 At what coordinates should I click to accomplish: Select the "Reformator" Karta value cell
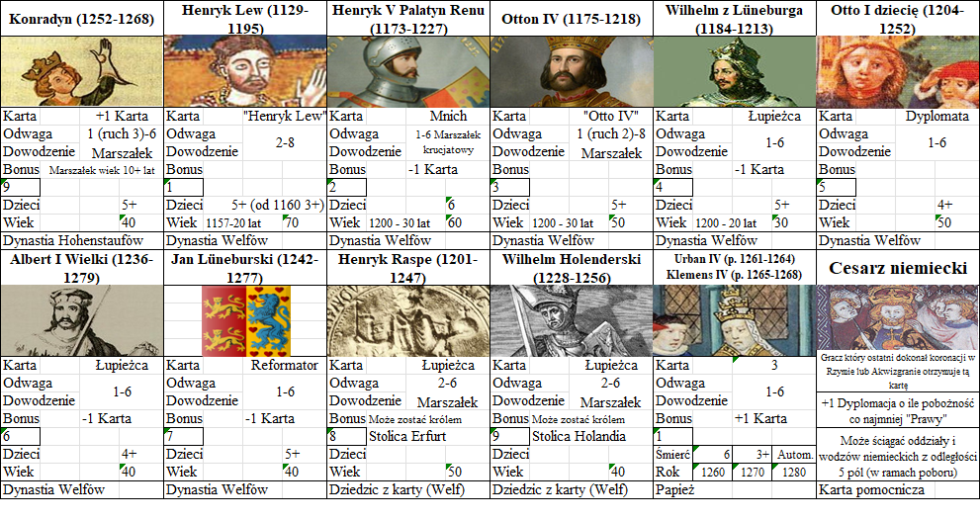pyautogui.click(x=285, y=366)
